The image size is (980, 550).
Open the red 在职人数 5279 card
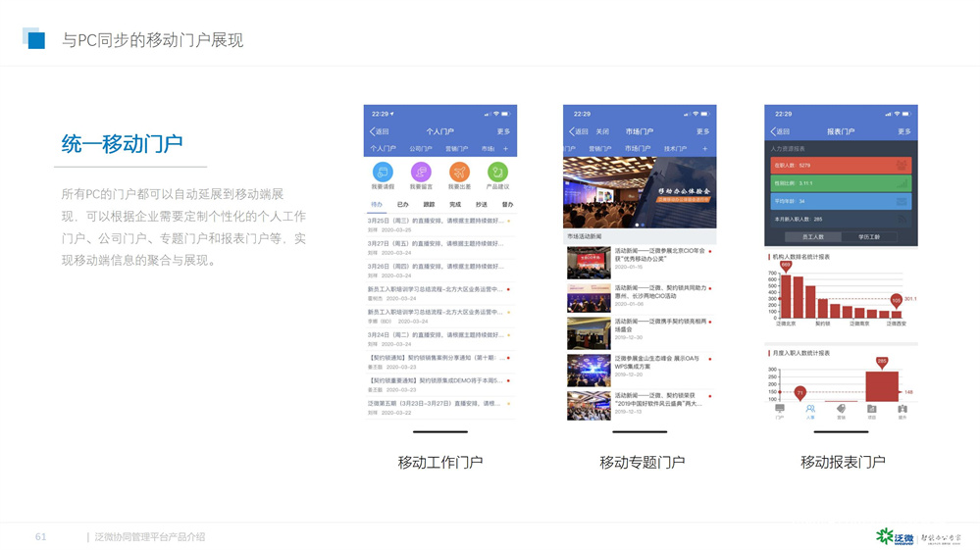click(841, 166)
